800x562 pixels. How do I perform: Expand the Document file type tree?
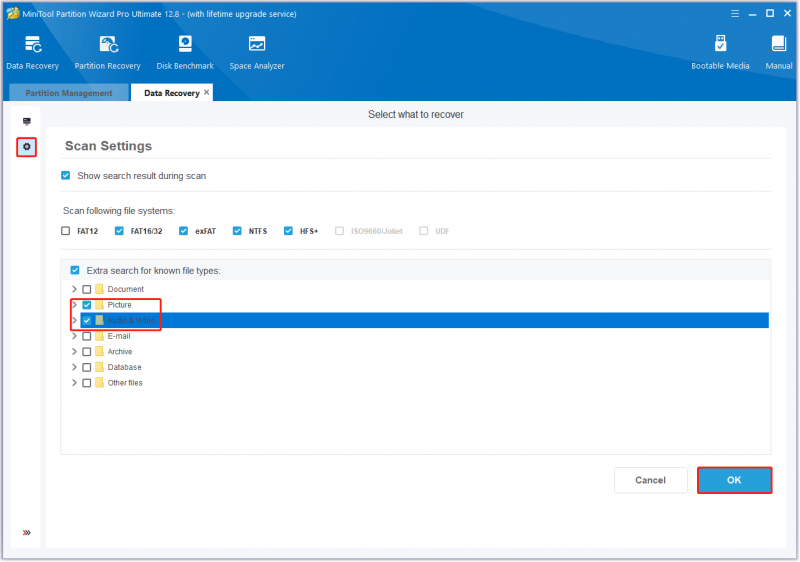[74, 289]
